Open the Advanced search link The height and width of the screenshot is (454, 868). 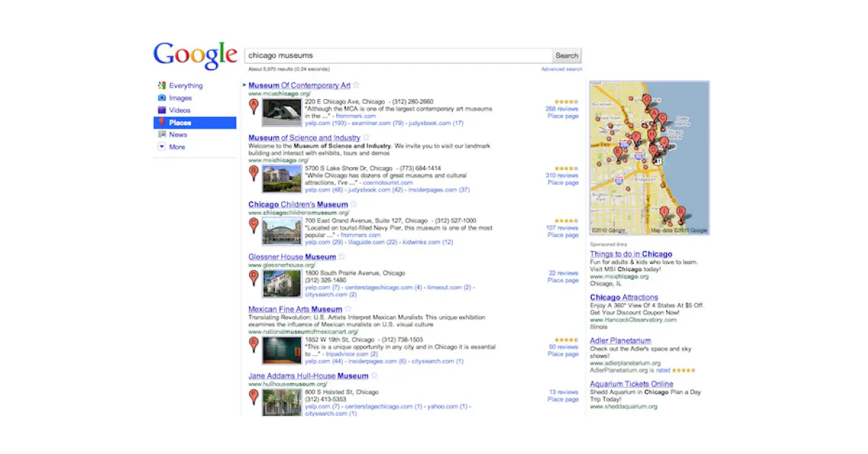point(561,69)
